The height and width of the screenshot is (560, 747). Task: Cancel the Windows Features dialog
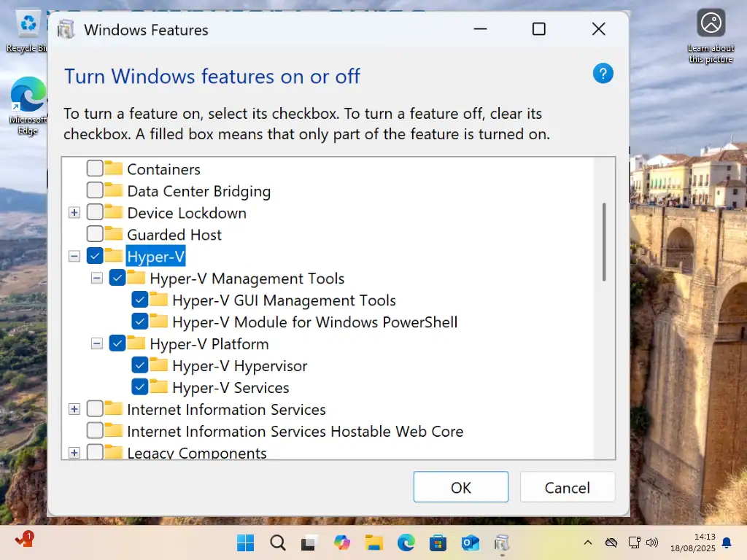(x=567, y=487)
